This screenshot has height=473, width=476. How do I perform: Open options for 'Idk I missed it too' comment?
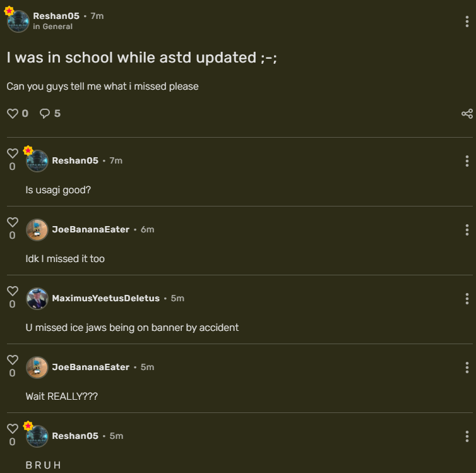[467, 230]
